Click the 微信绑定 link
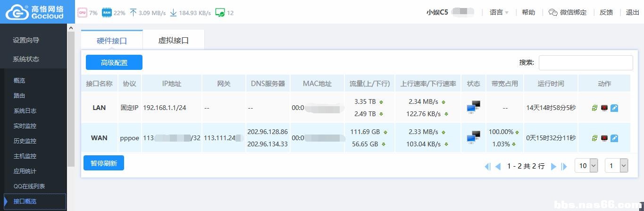This screenshot has height=211, width=644. [573, 13]
